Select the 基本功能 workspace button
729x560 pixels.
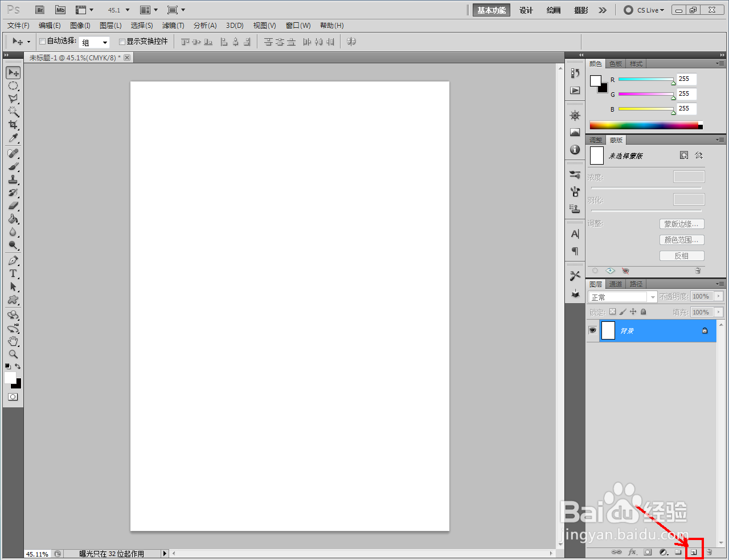click(x=492, y=10)
